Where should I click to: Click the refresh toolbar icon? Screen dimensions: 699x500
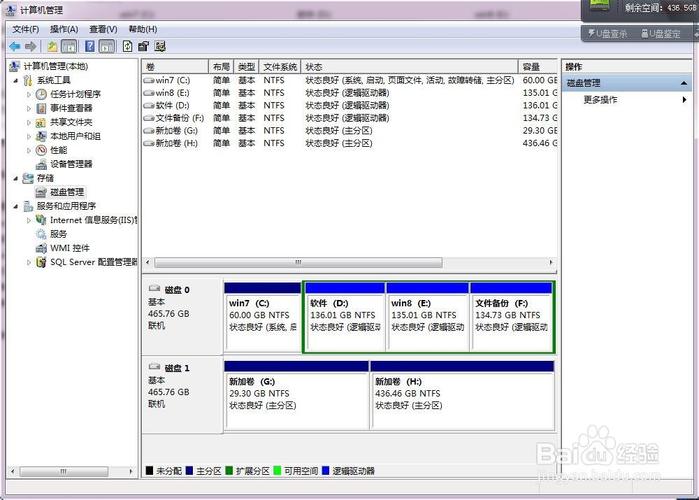pos(127,46)
